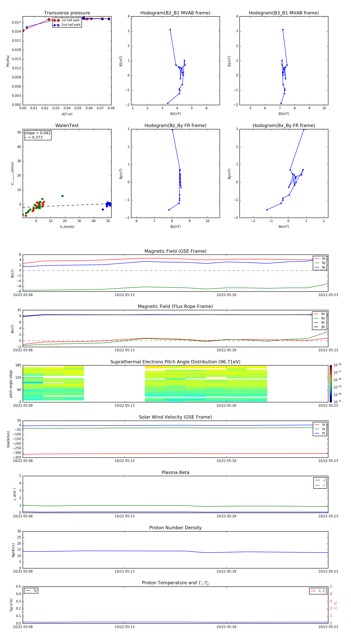Click the 'B2(nT)' x-axis label
Image resolution: width=351 pixels, height=644 pixels.
tap(175, 114)
